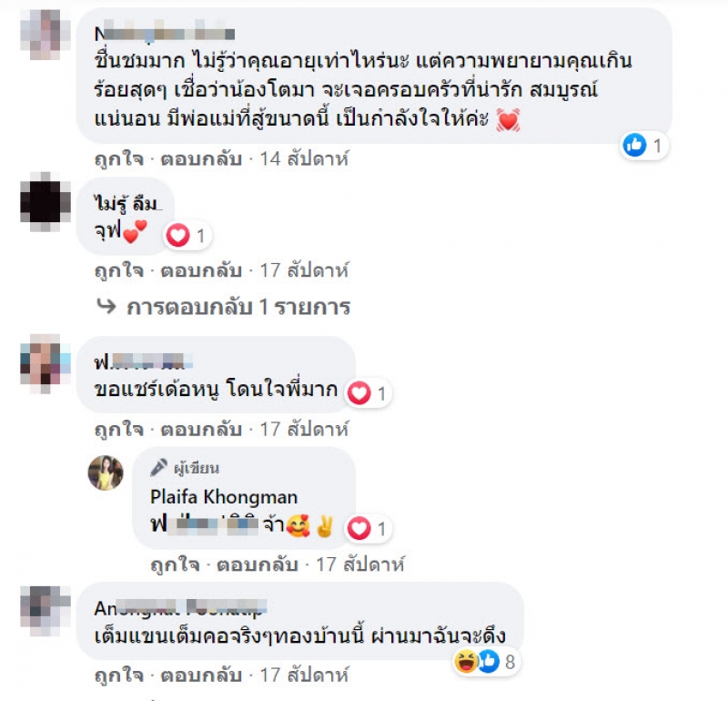728x701 pixels.
Task: Open blurred avatar of first commenter
Action: point(45,35)
